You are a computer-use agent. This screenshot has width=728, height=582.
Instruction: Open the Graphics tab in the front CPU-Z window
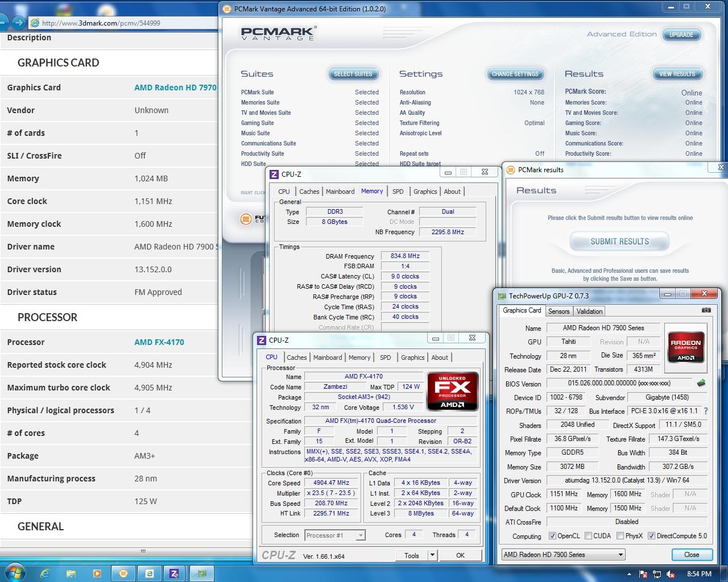tap(413, 357)
